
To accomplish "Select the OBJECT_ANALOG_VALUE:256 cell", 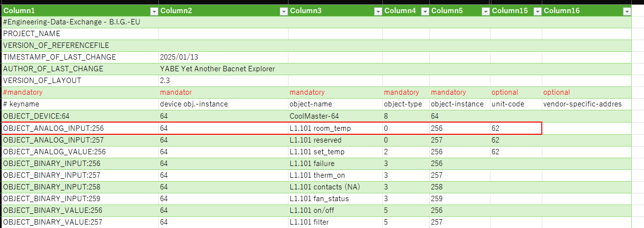I will click(x=80, y=152).
